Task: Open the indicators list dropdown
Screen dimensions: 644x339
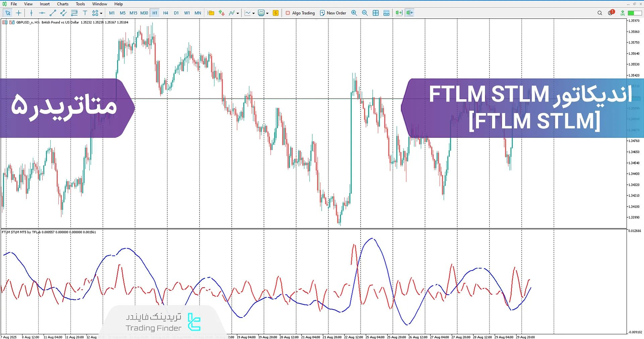Action: coord(238,13)
